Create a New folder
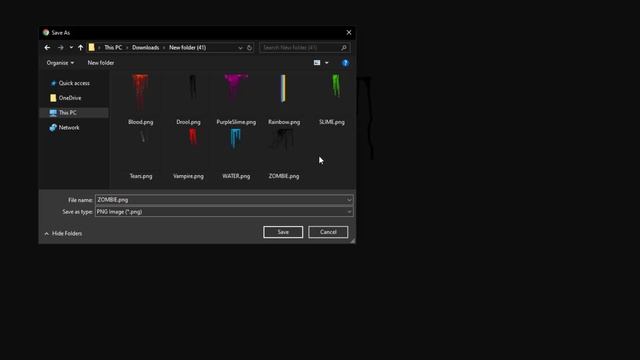This screenshot has width=640, height=360. click(101, 63)
